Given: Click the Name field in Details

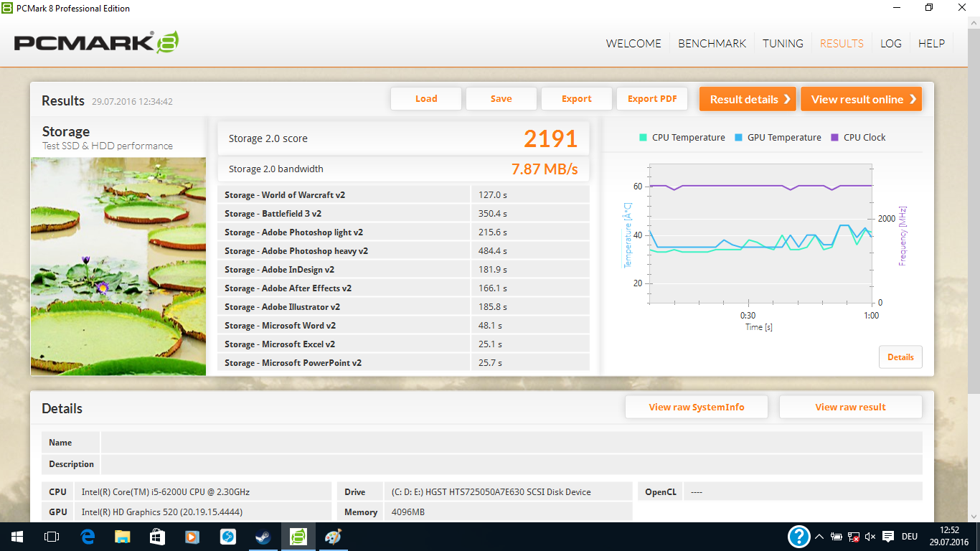Looking at the screenshot, I should pos(512,443).
